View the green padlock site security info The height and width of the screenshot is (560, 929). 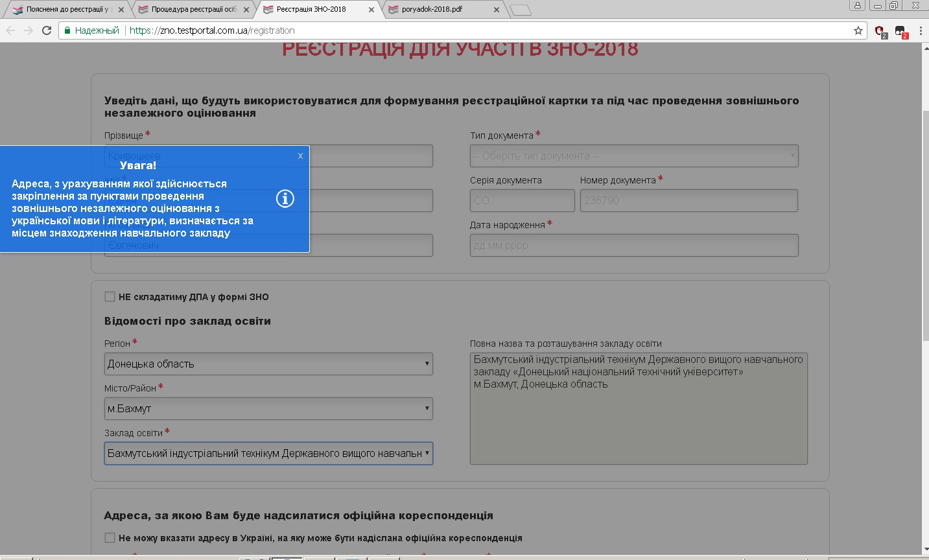tap(67, 30)
